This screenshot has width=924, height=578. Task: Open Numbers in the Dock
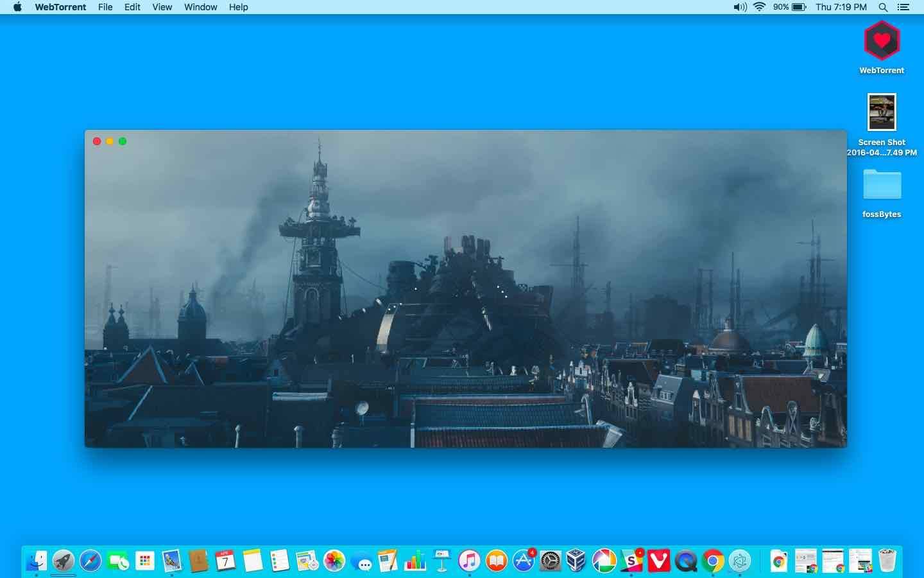click(415, 561)
